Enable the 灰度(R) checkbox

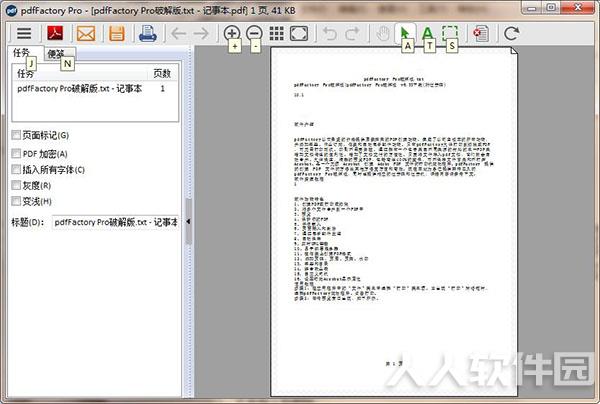[16, 185]
